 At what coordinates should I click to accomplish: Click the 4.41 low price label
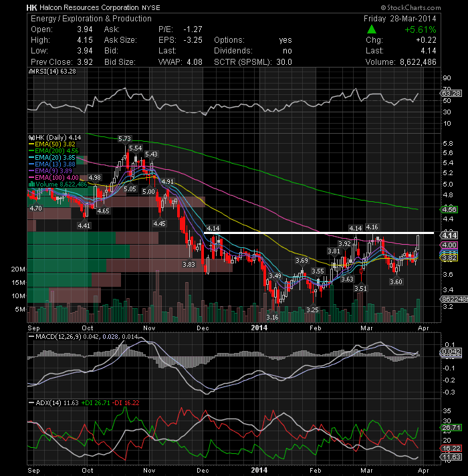(x=84, y=225)
